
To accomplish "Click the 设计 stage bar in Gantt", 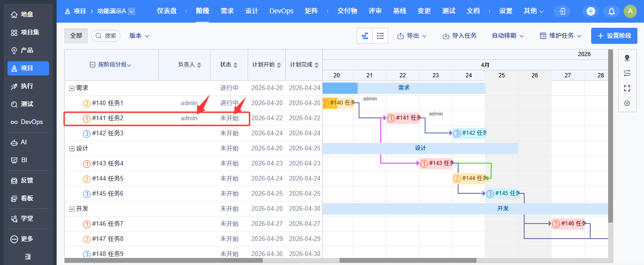I will tap(420, 149).
